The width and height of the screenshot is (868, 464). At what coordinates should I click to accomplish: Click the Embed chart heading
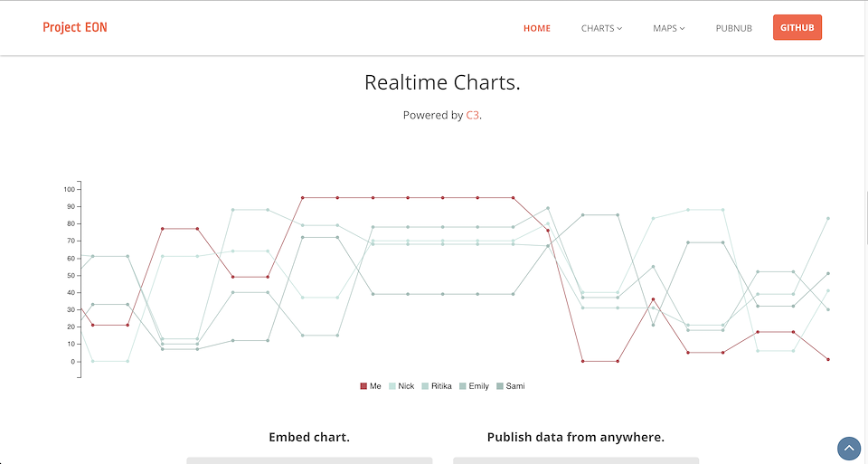pyautogui.click(x=309, y=437)
